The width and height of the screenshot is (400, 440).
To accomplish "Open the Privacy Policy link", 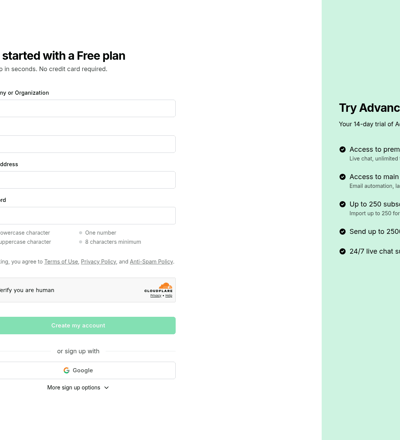I will coord(98,262).
